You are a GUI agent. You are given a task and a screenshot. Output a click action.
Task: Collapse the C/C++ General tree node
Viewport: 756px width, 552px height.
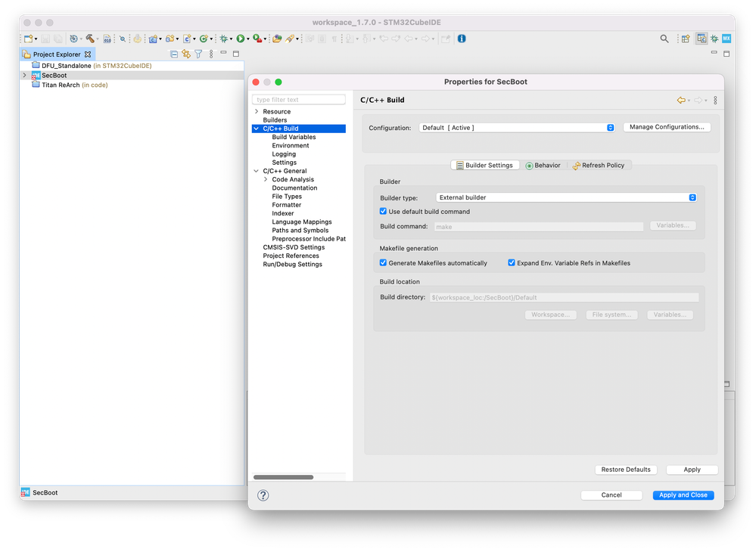coord(257,171)
